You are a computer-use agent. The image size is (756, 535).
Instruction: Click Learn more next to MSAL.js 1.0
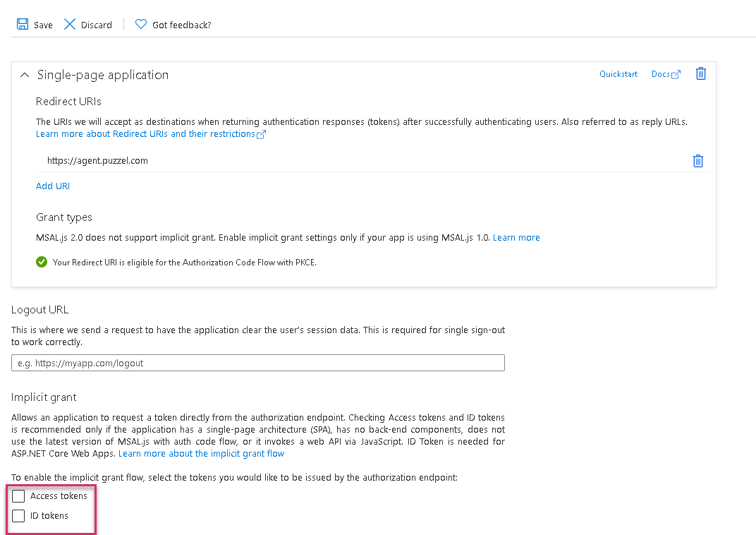pyautogui.click(x=516, y=238)
